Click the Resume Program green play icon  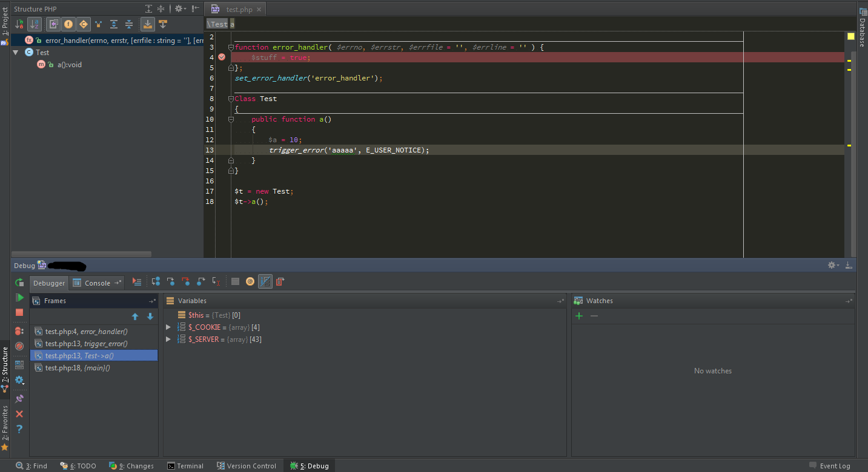[x=19, y=298]
